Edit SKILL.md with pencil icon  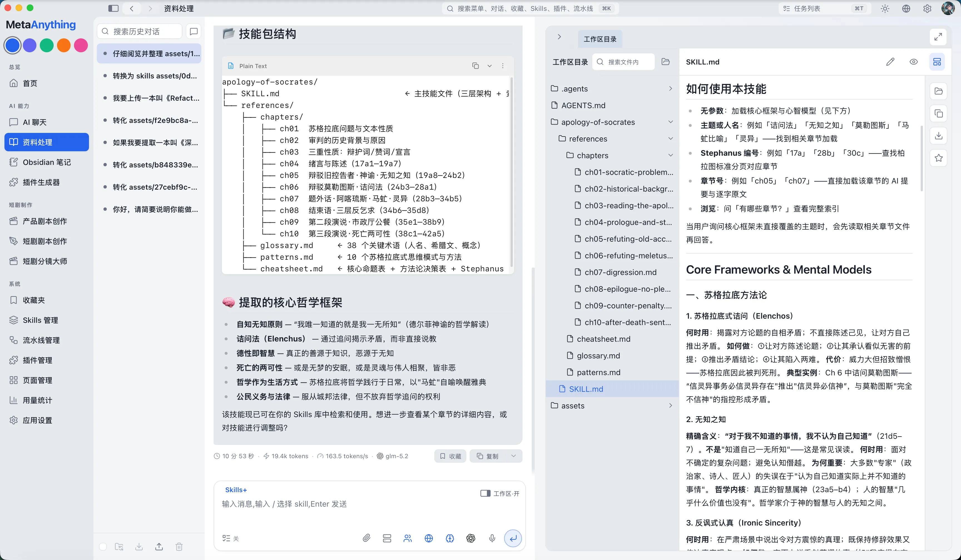pos(890,62)
